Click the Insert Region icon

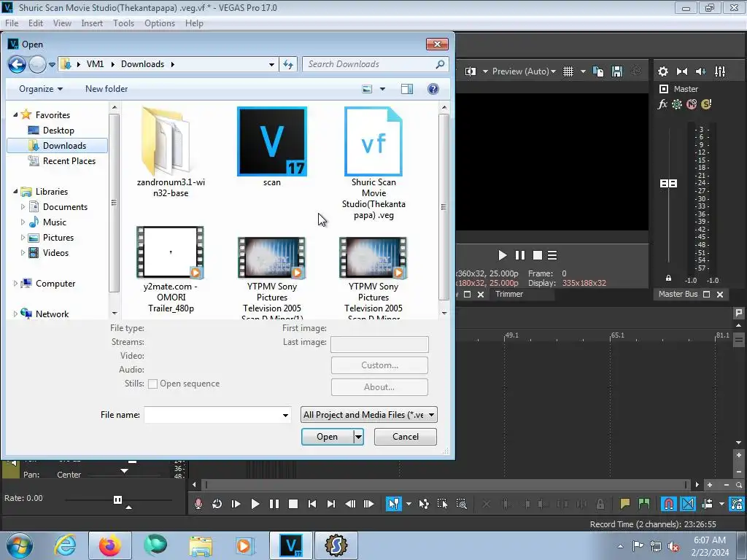click(x=643, y=504)
